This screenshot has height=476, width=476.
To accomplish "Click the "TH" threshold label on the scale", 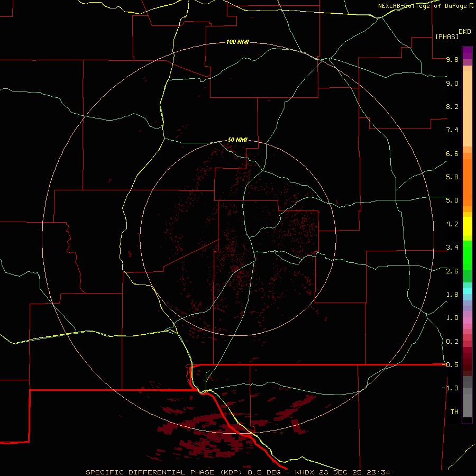I will tap(454, 412).
